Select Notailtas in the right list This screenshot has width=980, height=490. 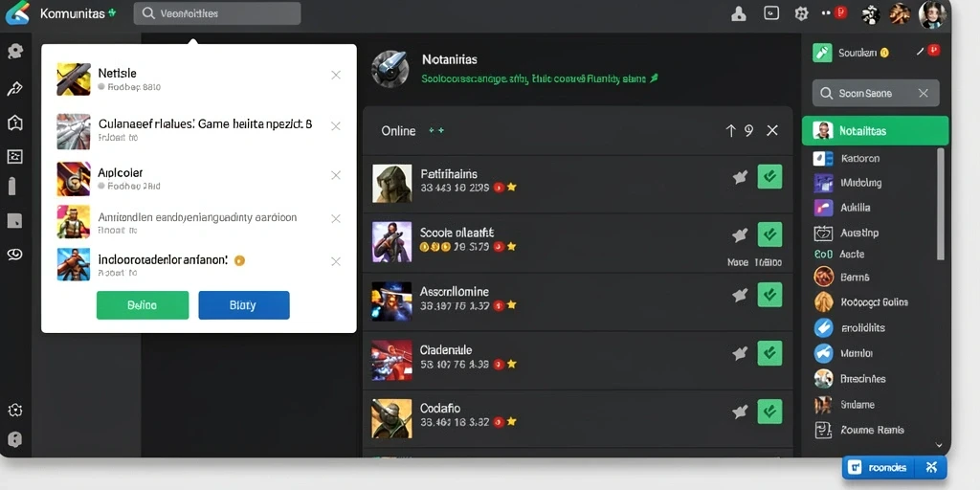875,130
